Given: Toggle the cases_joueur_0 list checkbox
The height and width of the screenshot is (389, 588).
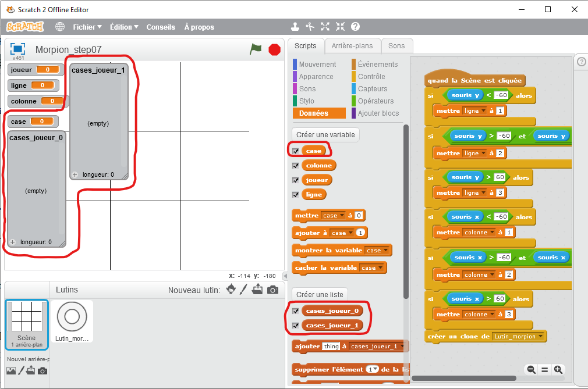Looking at the screenshot, I should tap(296, 311).
